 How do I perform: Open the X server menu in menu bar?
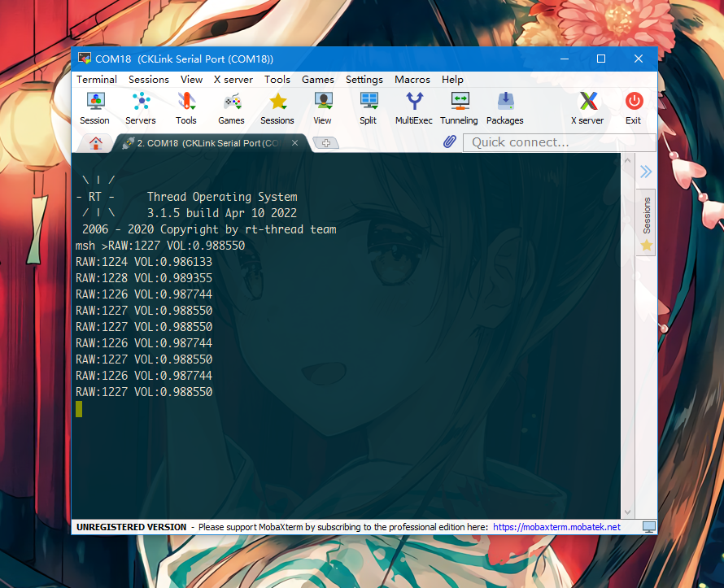(233, 80)
